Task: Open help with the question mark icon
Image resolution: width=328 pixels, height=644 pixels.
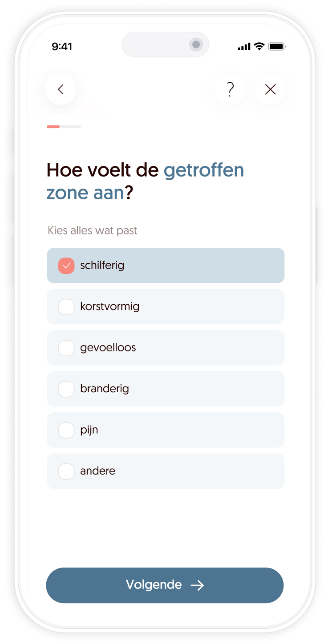Action: point(230,89)
